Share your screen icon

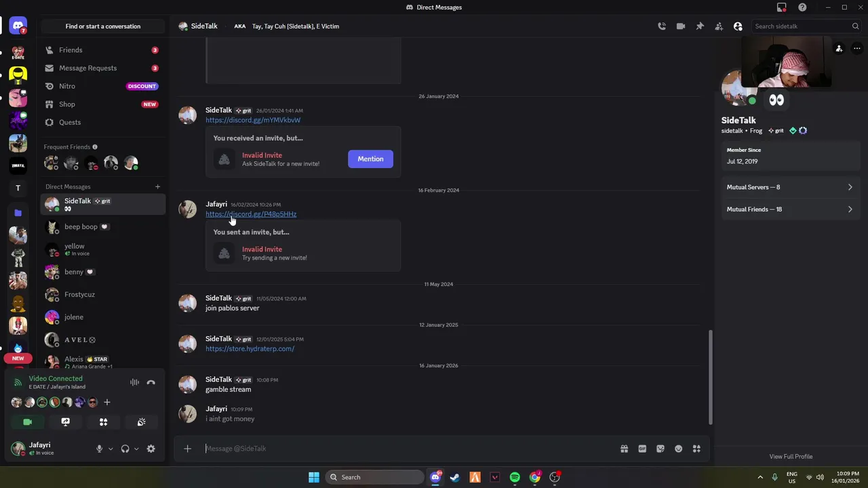[x=66, y=422]
